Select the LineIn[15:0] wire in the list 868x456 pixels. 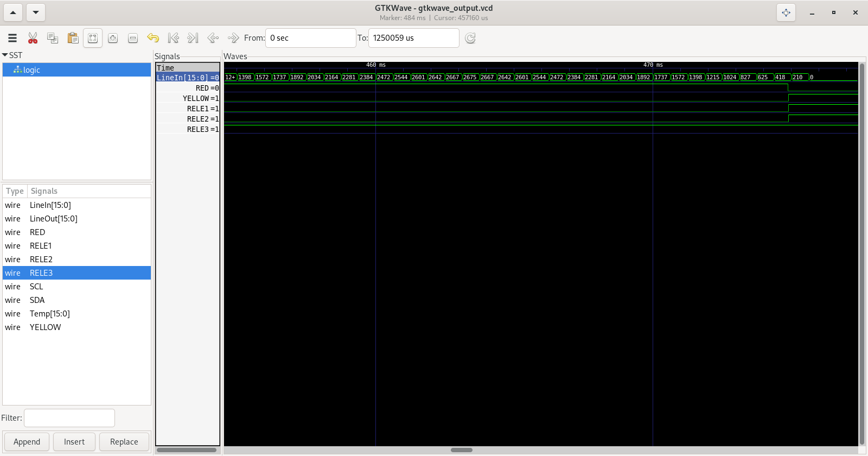[x=76, y=205]
